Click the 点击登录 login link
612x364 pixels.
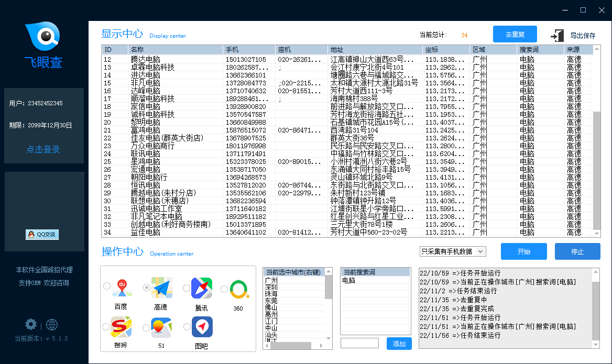(x=43, y=150)
